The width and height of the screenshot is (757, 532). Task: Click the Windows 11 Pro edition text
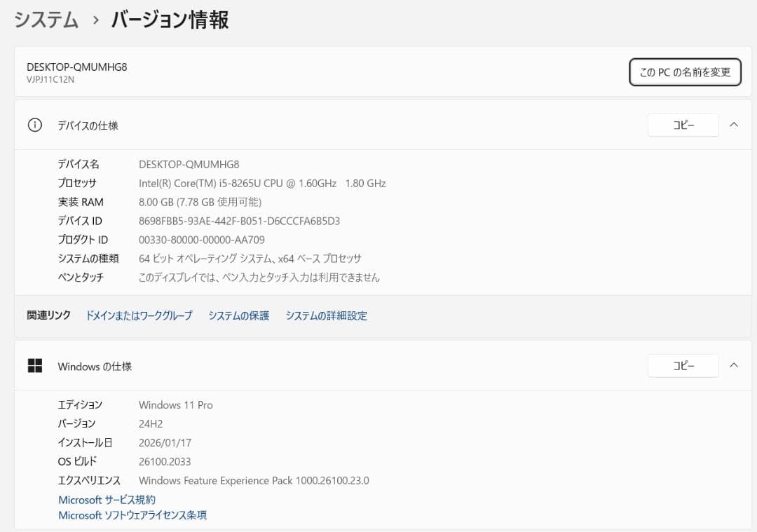(175, 404)
